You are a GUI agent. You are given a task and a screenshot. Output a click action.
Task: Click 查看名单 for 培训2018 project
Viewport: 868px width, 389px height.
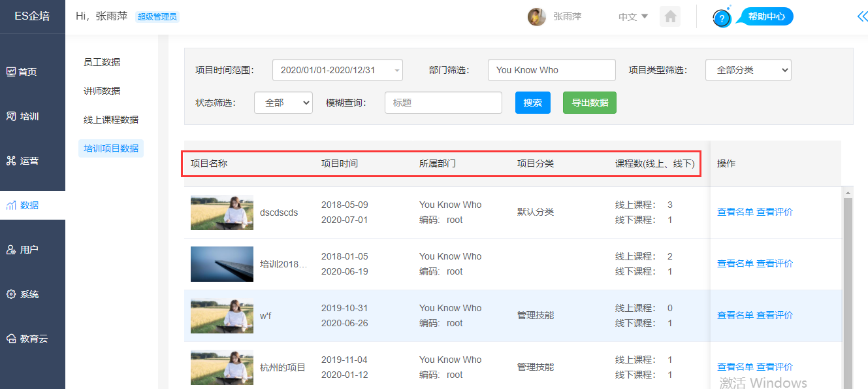click(735, 263)
